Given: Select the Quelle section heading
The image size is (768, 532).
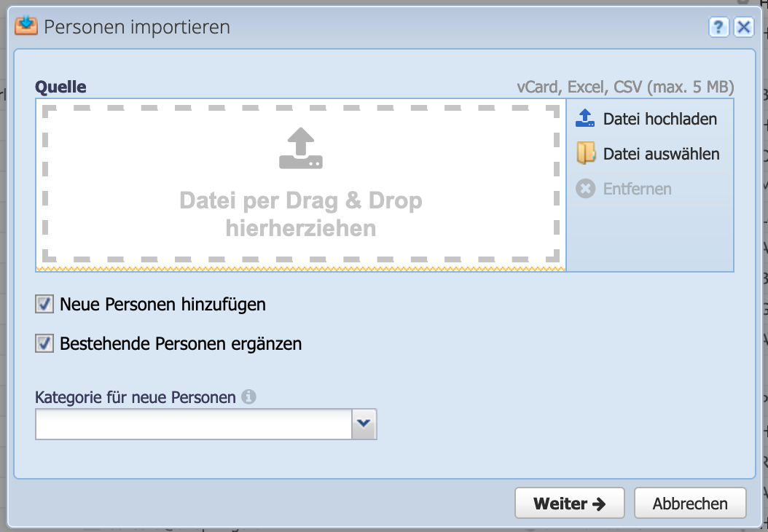Looking at the screenshot, I should [x=60, y=86].
